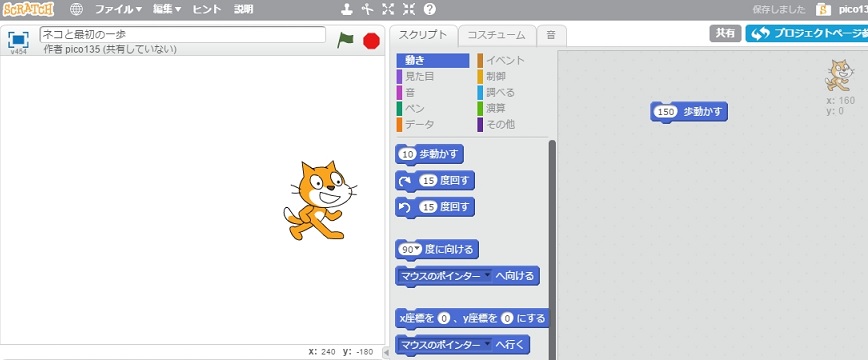Click the block help question mark icon

pos(430,9)
